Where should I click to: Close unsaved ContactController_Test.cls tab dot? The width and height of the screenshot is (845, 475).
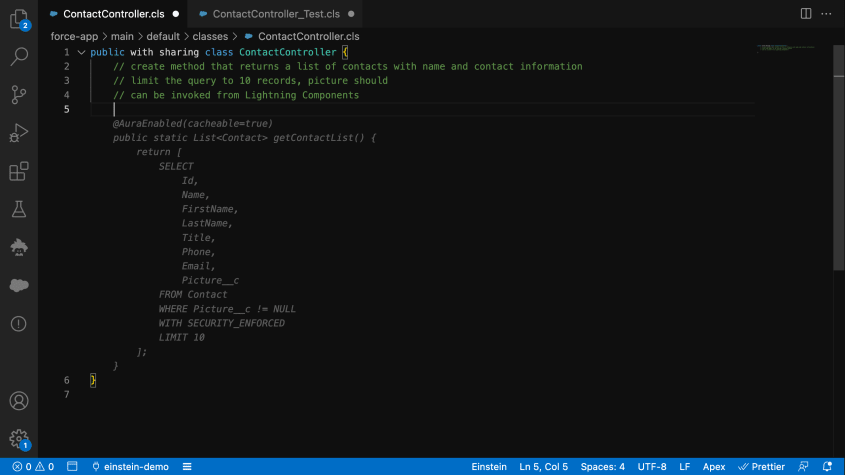click(351, 14)
